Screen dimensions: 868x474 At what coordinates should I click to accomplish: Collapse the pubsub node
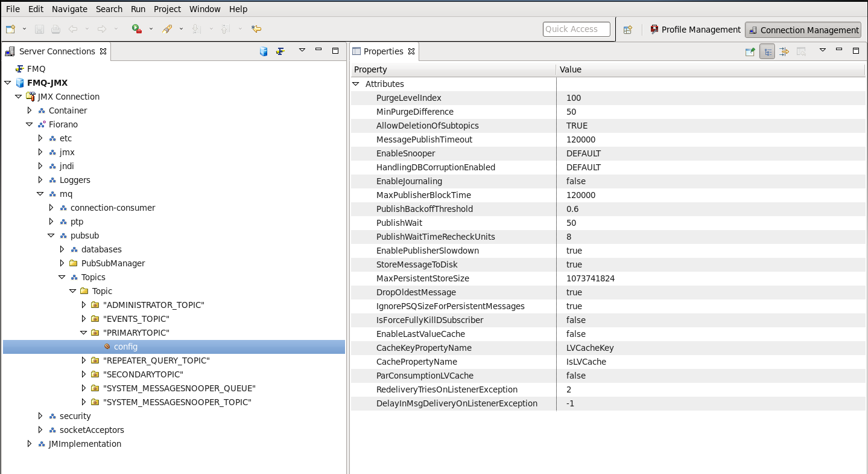51,235
